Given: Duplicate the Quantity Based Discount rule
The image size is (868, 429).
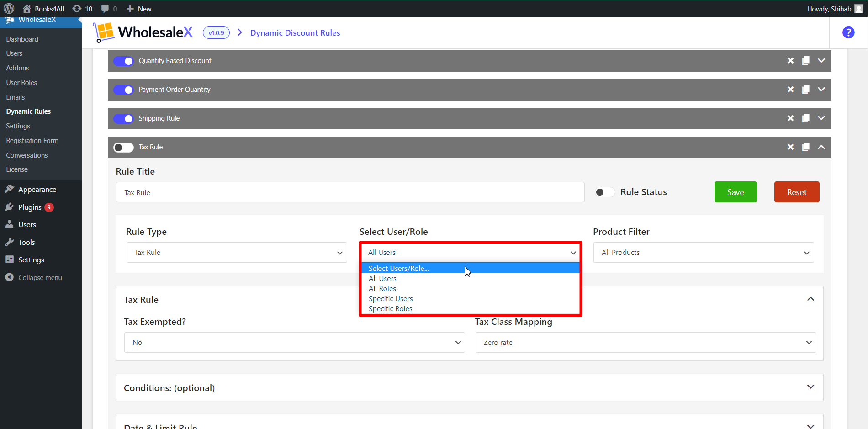Looking at the screenshot, I should 806,61.
